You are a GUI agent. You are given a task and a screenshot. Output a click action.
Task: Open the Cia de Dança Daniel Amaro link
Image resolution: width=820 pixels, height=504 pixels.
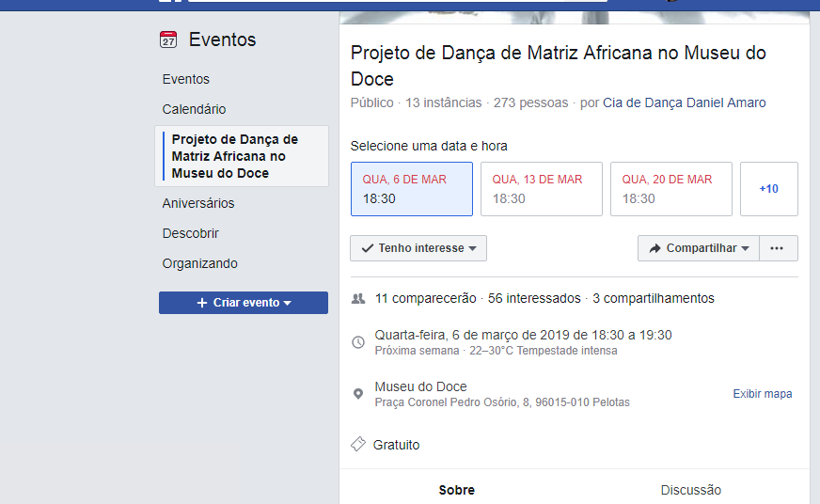click(x=684, y=102)
